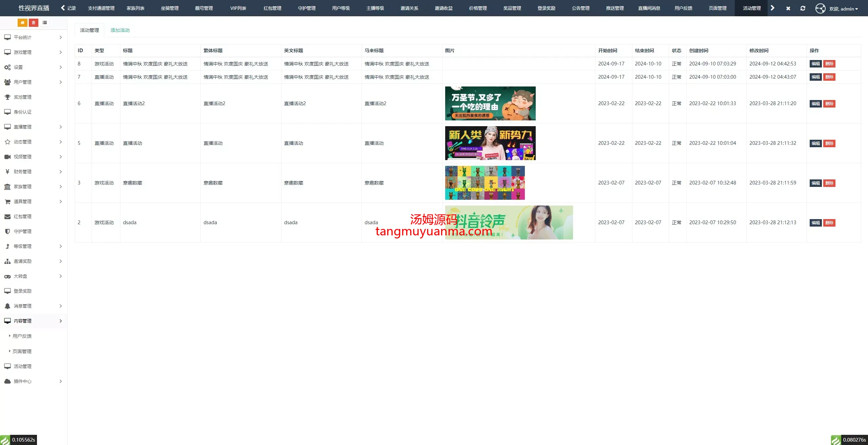
Task: Open 用户反馈 submenu item
Action: tap(22, 336)
